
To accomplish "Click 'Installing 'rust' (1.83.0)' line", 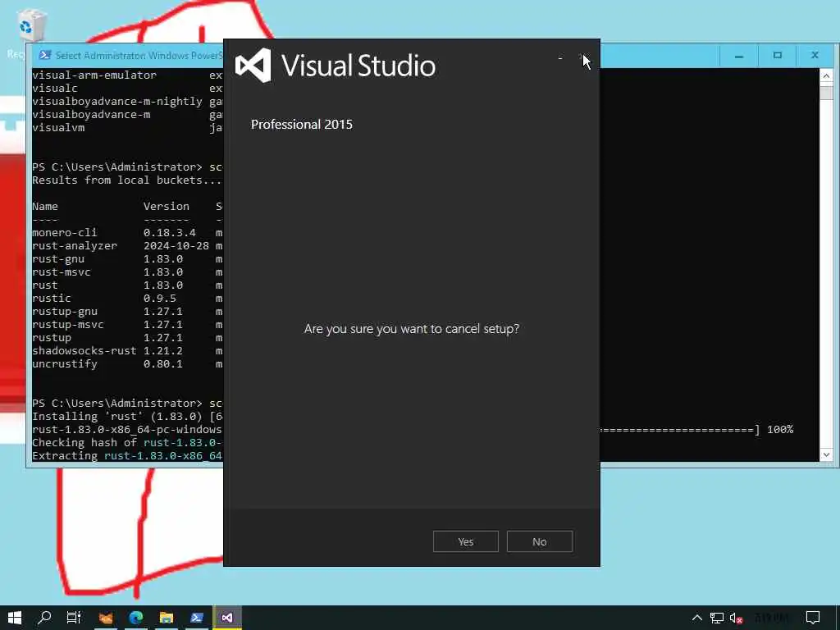I will pyautogui.click(x=127, y=416).
